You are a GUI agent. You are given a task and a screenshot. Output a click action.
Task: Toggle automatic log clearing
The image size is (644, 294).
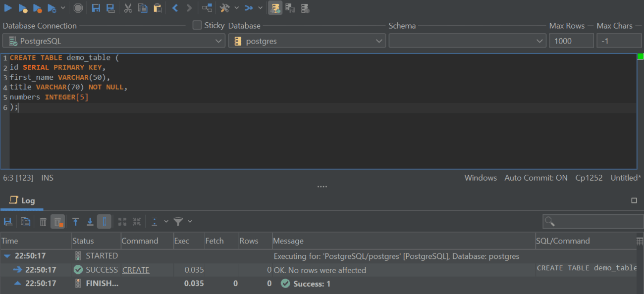pyautogui.click(x=58, y=222)
